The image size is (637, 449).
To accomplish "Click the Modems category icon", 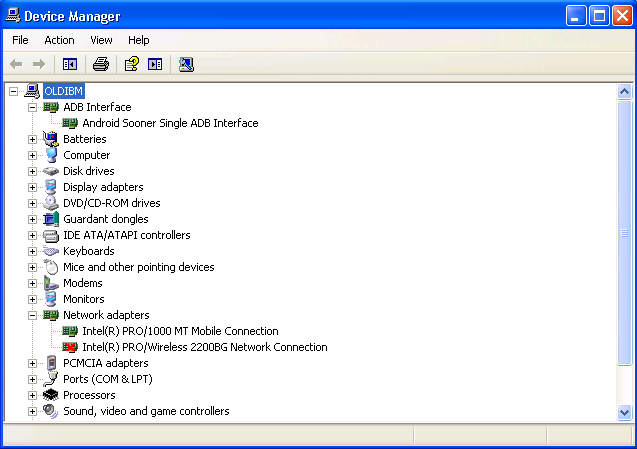I will tap(51, 283).
